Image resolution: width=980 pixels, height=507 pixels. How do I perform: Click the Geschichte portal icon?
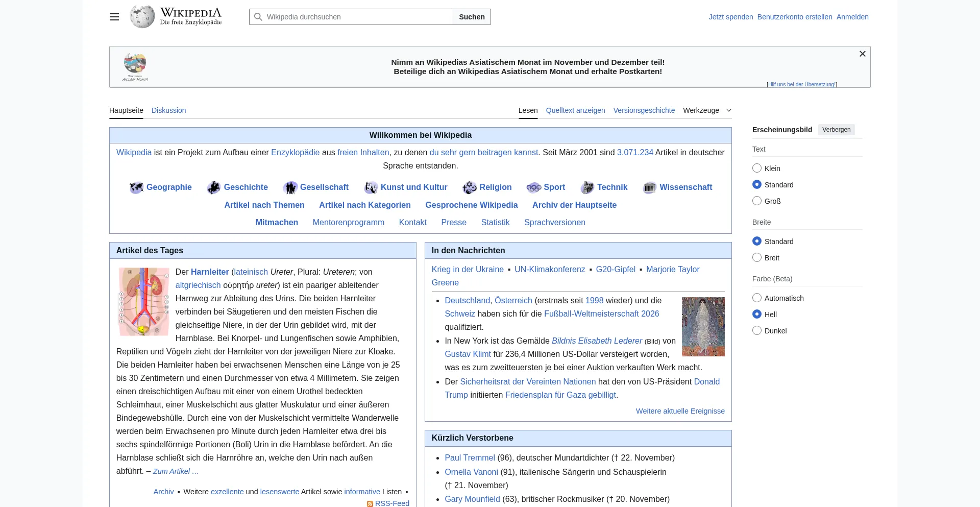click(x=213, y=187)
